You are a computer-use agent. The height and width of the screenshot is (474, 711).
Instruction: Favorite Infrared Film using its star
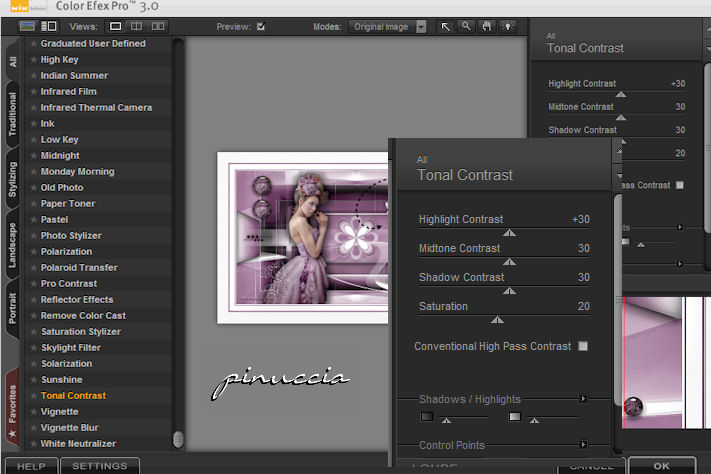pyautogui.click(x=34, y=92)
